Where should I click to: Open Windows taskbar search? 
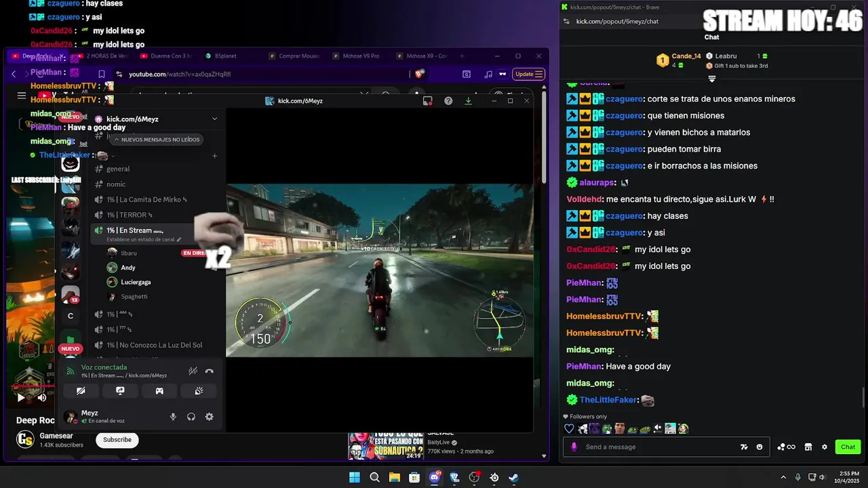374,477
